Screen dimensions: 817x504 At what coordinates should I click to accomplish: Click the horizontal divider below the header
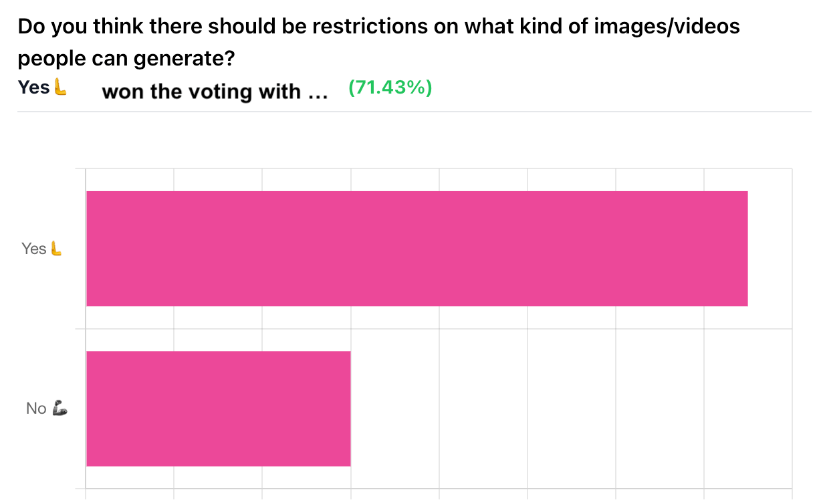[414, 112]
